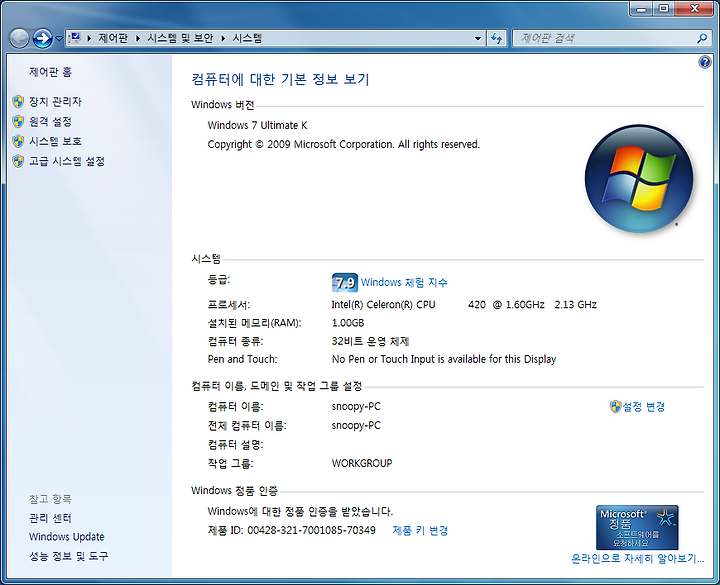Select 제어판 breadcrumb in address bar
The image size is (720, 585).
pos(113,38)
